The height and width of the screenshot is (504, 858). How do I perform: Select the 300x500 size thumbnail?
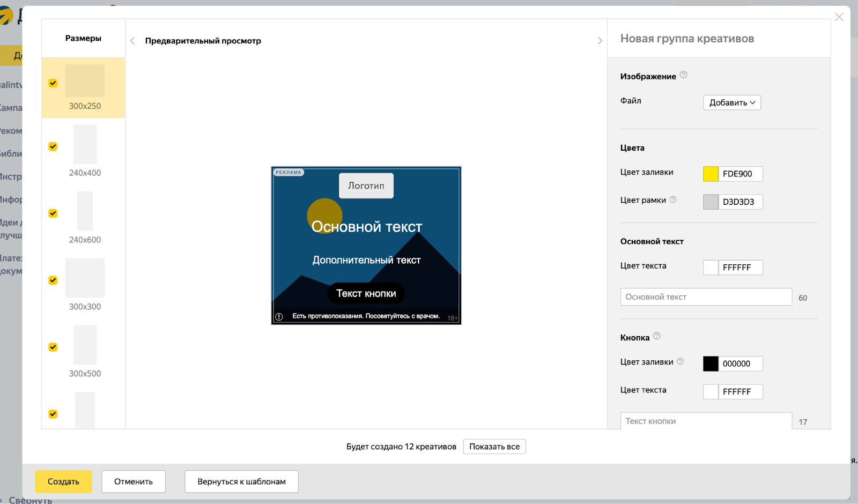[85, 345]
